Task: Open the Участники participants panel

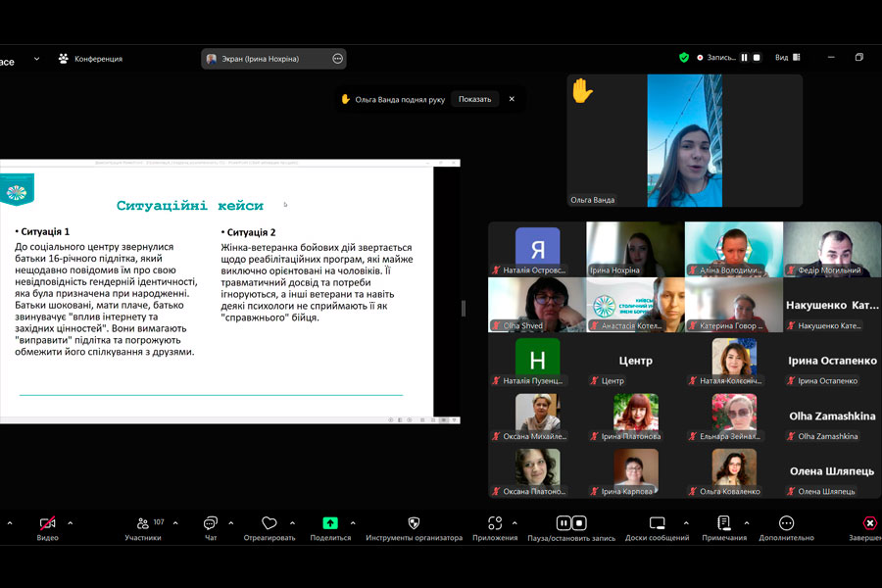Action: (x=143, y=528)
